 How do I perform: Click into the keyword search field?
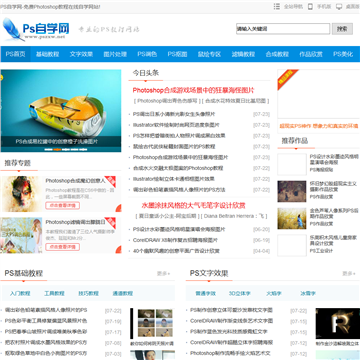pos(283,29)
